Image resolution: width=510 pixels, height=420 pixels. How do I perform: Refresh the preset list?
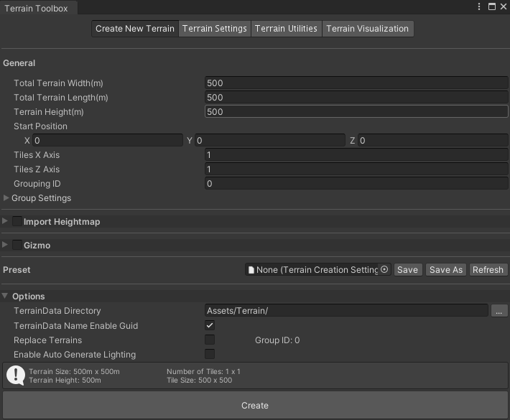(488, 270)
